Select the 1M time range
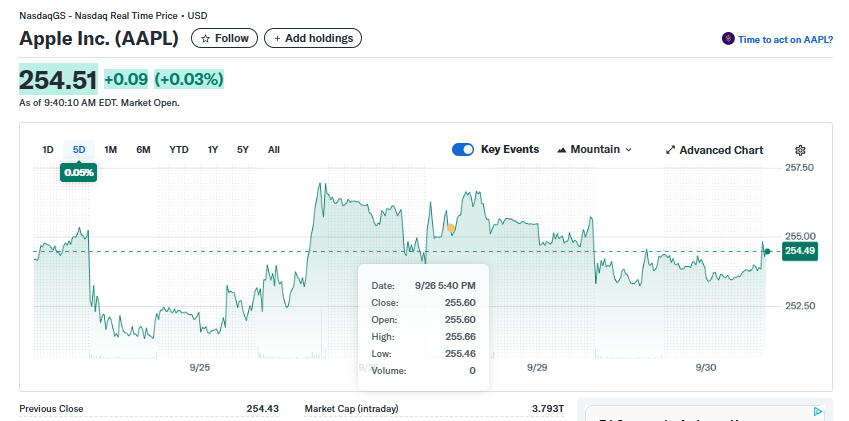Viewport: 849px width, 421px height. [x=110, y=149]
